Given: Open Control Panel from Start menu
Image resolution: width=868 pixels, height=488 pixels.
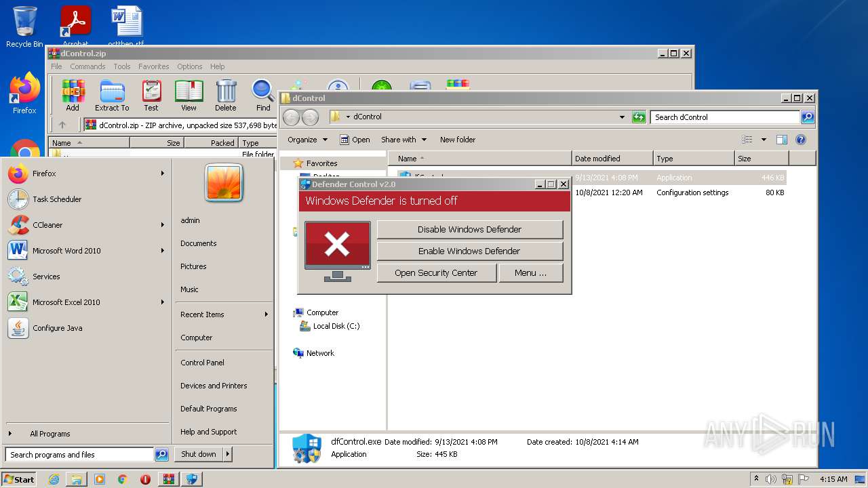Looking at the screenshot, I should coord(202,363).
